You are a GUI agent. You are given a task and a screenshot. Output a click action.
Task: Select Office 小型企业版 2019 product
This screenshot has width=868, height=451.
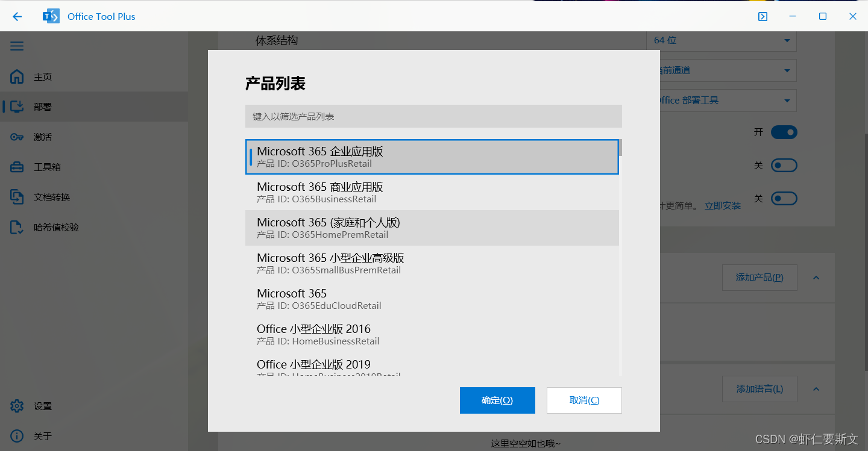tap(432, 365)
